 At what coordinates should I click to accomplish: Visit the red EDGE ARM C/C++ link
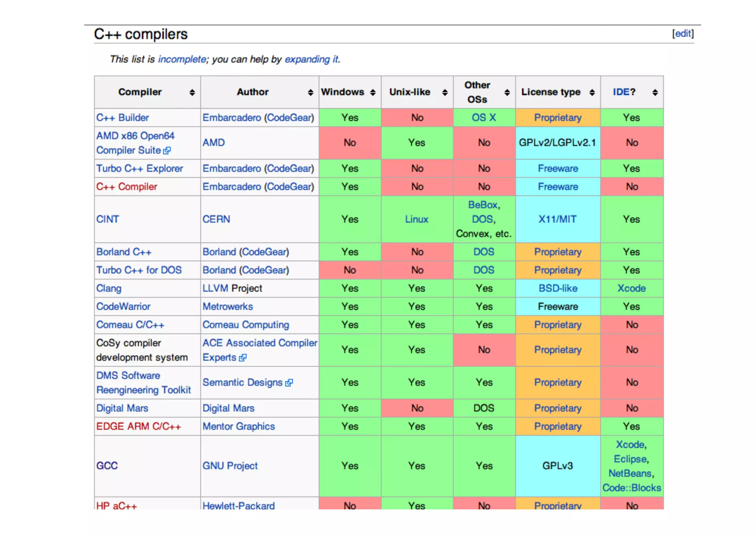138,426
